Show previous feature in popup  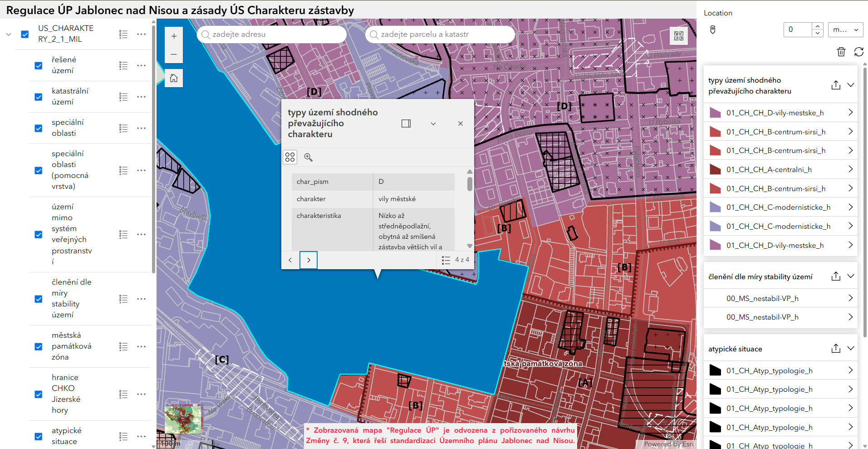pos(290,260)
